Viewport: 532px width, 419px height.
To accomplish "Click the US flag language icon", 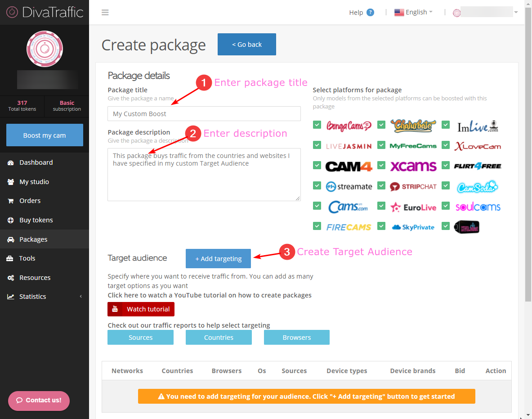I will 399,13.
